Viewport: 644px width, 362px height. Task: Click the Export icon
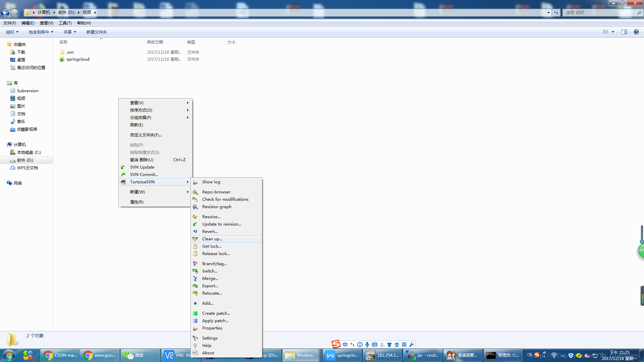(195, 286)
